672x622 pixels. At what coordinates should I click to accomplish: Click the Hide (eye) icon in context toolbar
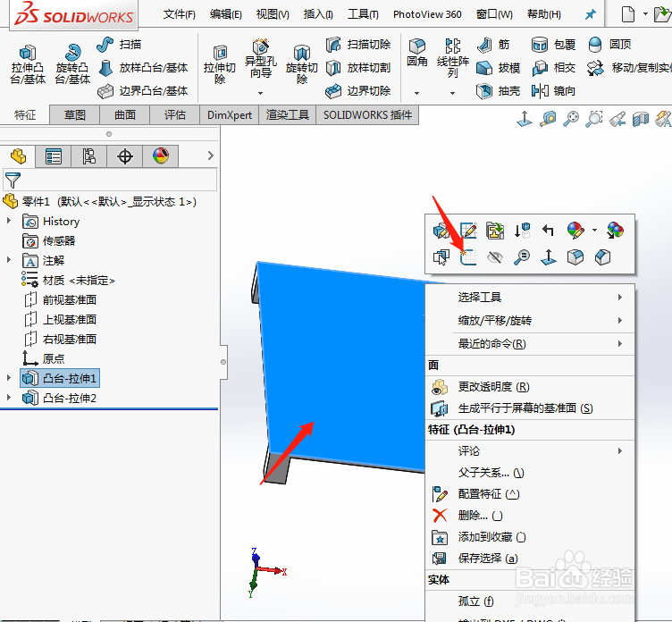click(x=495, y=257)
